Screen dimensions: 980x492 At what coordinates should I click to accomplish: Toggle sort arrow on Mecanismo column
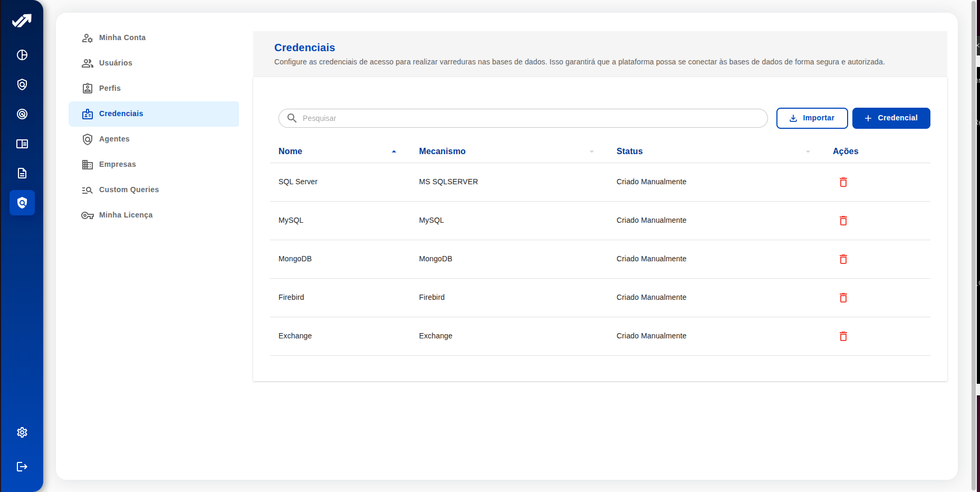591,152
